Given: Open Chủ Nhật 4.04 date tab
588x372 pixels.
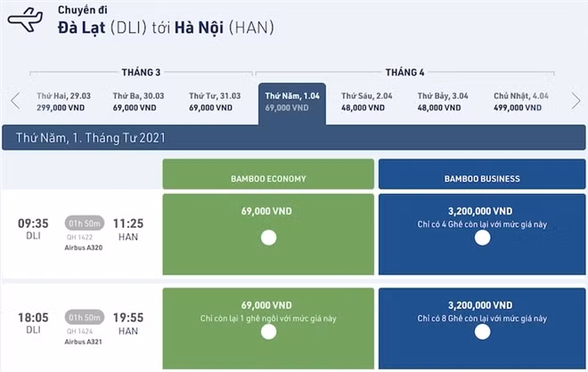Looking at the screenshot, I should (x=519, y=101).
